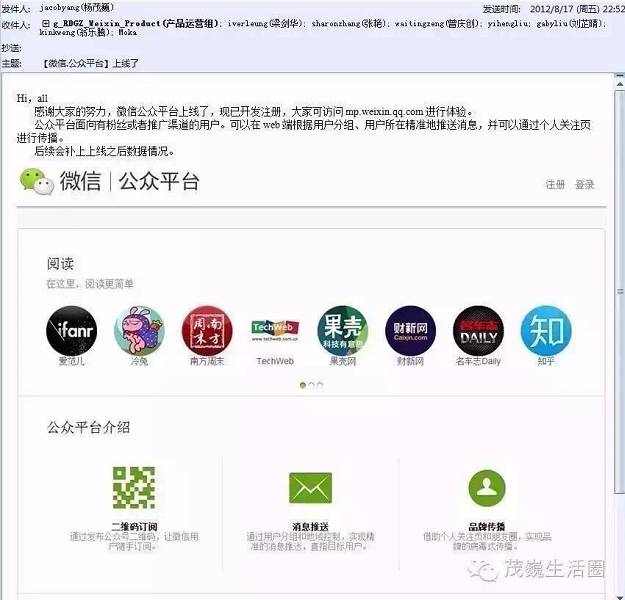Click the green QR code 二维码订阅 icon

(x=134, y=488)
